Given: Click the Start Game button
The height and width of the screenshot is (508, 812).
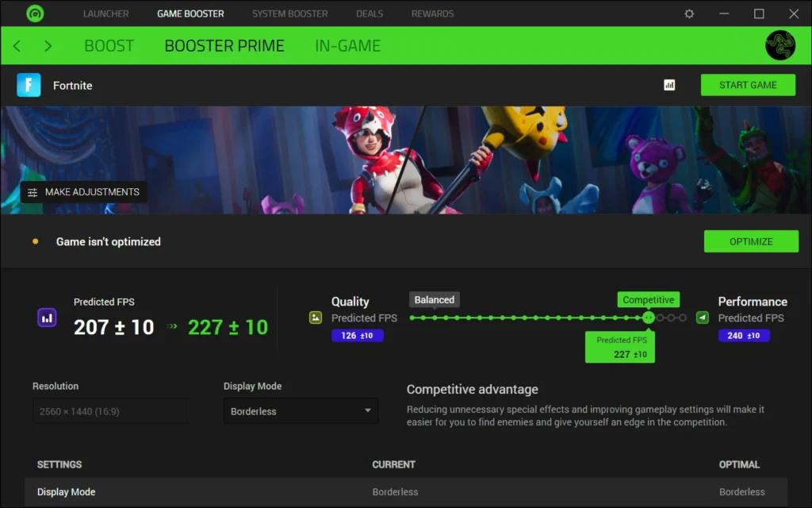Looking at the screenshot, I should coord(748,85).
